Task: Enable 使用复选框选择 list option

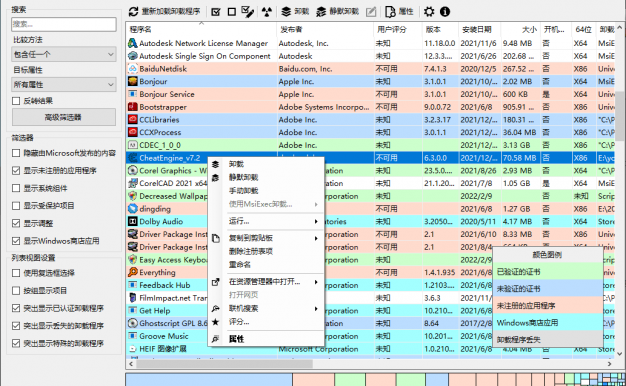Action: pyautogui.click(x=16, y=273)
